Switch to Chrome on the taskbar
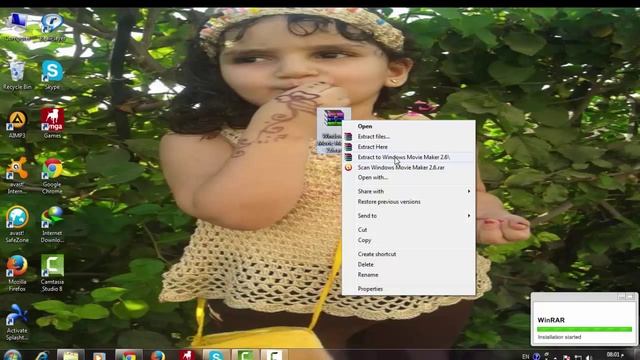Image resolution: width=640 pixels, height=360 pixels. (x=129, y=356)
